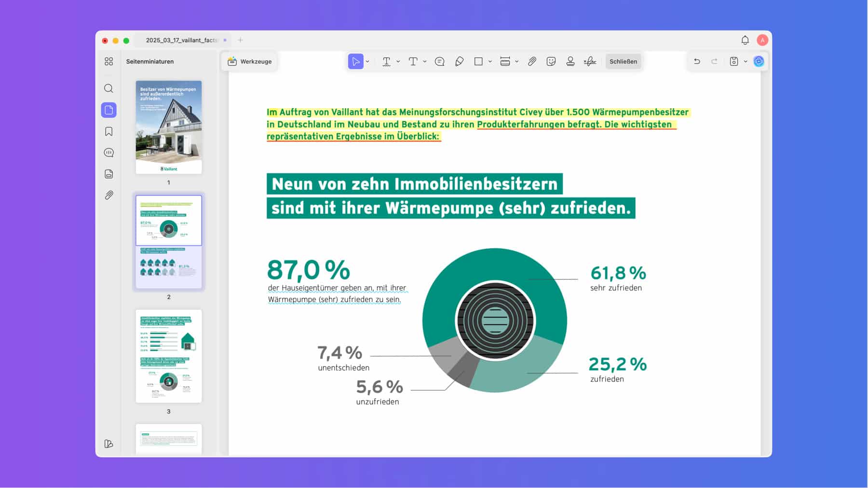The width and height of the screenshot is (868, 488).
Task: Expand the save options dropdown arrow
Action: pyautogui.click(x=746, y=62)
